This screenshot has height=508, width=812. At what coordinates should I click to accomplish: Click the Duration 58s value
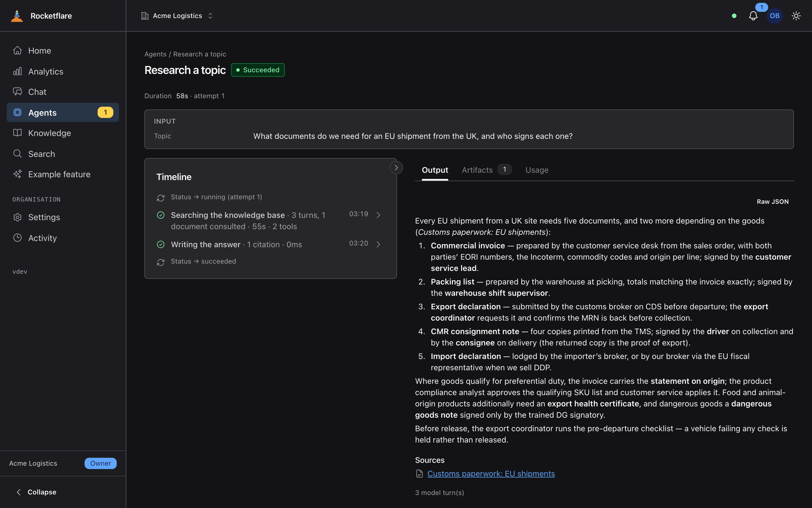(182, 96)
